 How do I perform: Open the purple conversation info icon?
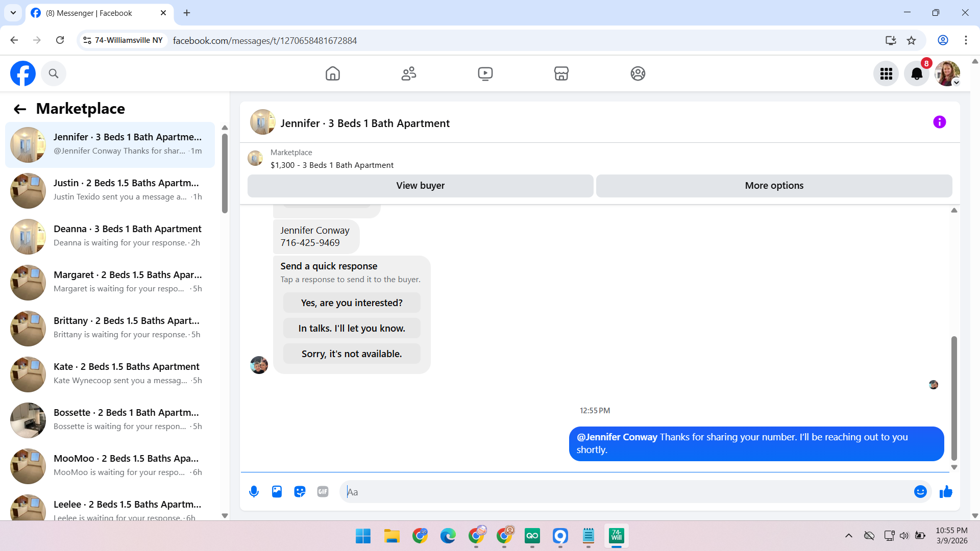pos(939,122)
